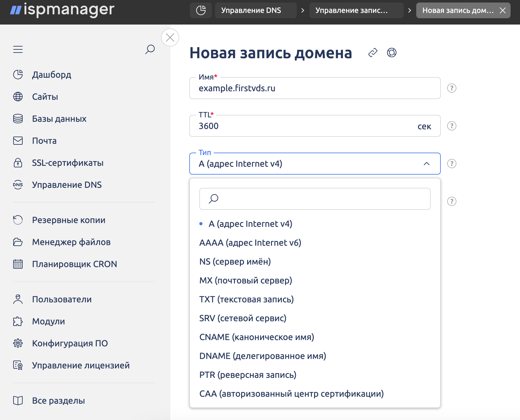Viewport: 520px width, 420px height.
Task: Click the help icon next to Имя field
Action: [451, 88]
